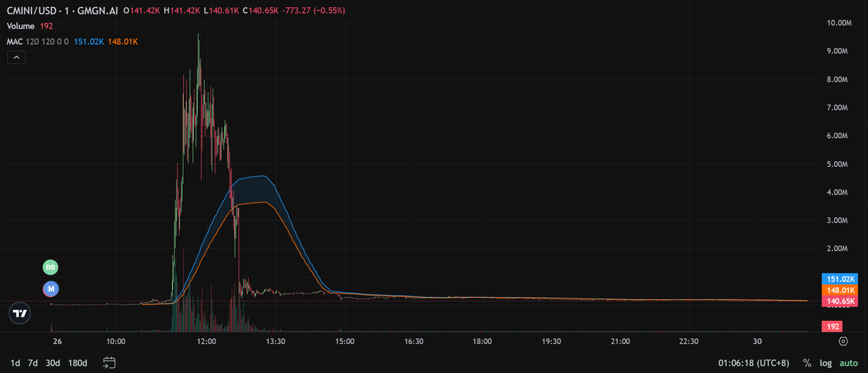Screen dimensions: 868x373
Task: Click the green DB event marker
Action: [x=50, y=267]
